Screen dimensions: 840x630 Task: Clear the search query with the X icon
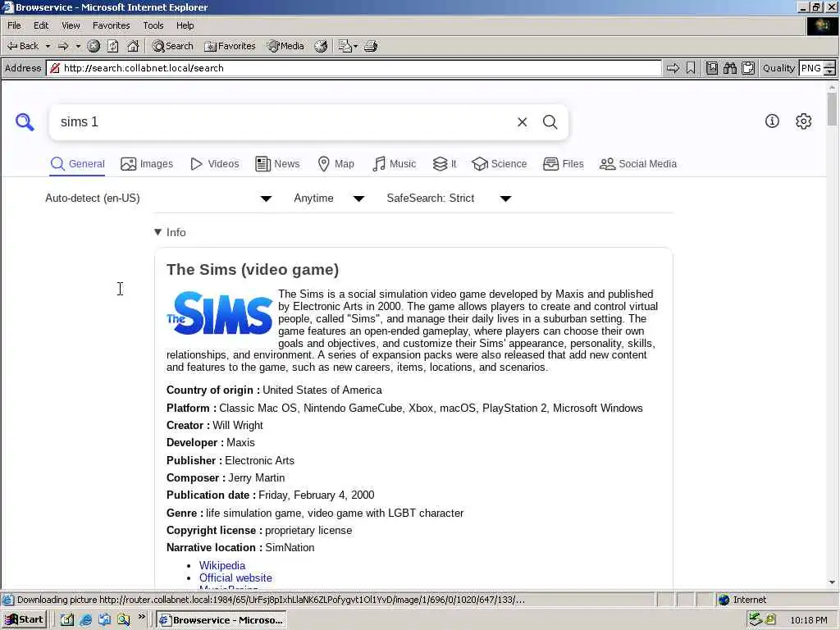[x=523, y=122]
